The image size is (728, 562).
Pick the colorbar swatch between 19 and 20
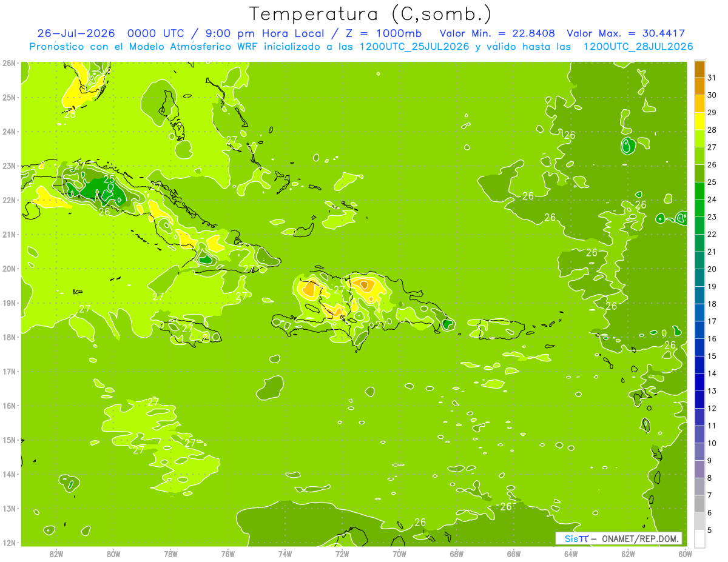pyautogui.click(x=699, y=278)
